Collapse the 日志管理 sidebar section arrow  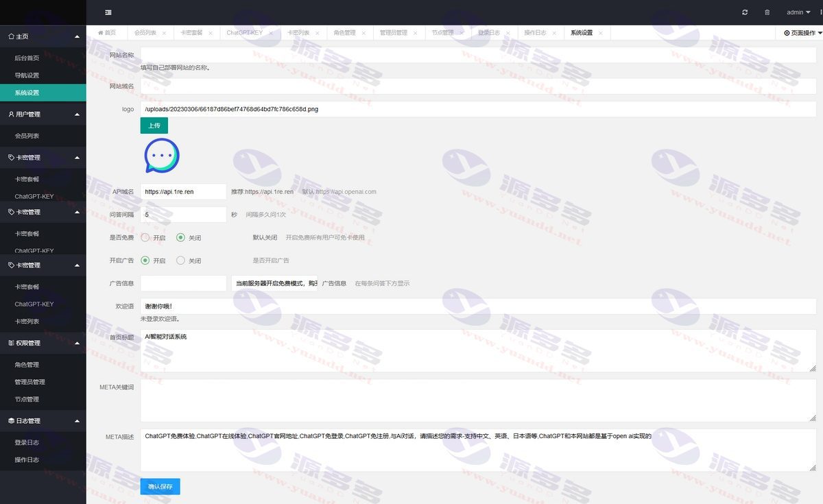pyautogui.click(x=77, y=420)
